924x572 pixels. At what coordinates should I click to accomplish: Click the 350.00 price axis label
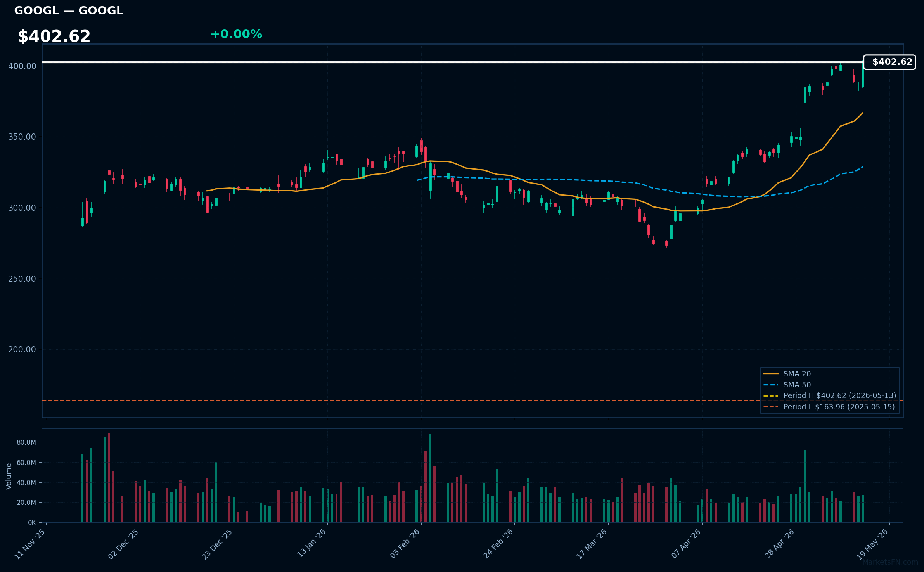[22, 137]
